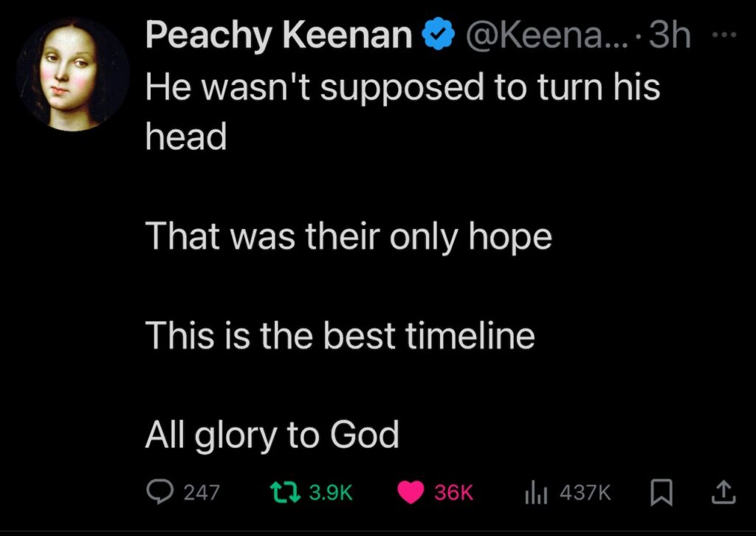Click the line "All glory to God"
The width and height of the screenshot is (756, 536).
pyautogui.click(x=272, y=436)
